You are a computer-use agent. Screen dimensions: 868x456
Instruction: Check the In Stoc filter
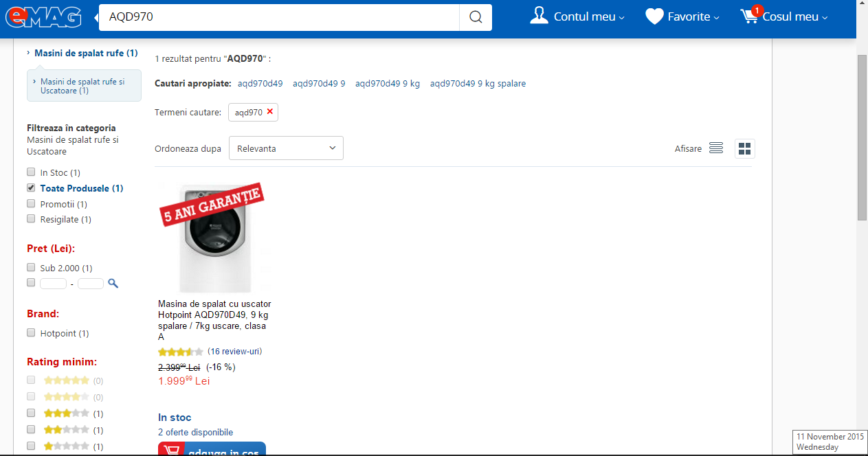point(31,172)
